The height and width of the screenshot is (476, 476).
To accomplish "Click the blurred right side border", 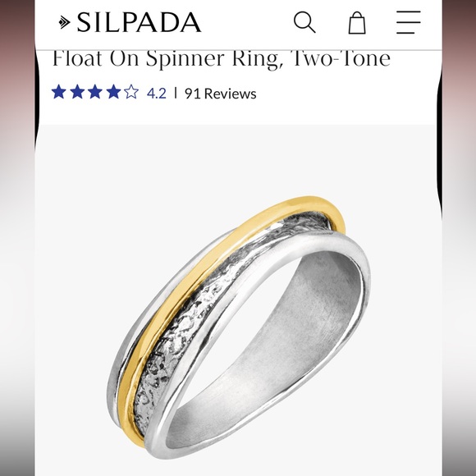I will [x=459, y=238].
